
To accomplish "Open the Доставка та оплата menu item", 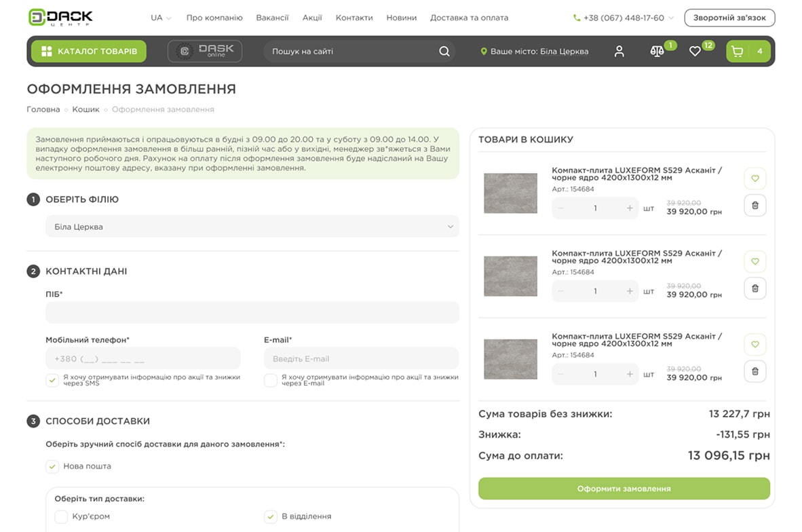I will 469,18.
